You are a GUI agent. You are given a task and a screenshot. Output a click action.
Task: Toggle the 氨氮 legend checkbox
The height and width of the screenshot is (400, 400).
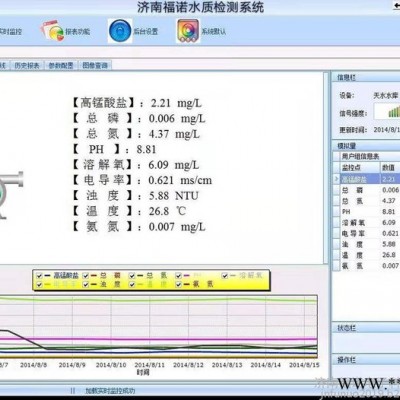click(x=179, y=285)
